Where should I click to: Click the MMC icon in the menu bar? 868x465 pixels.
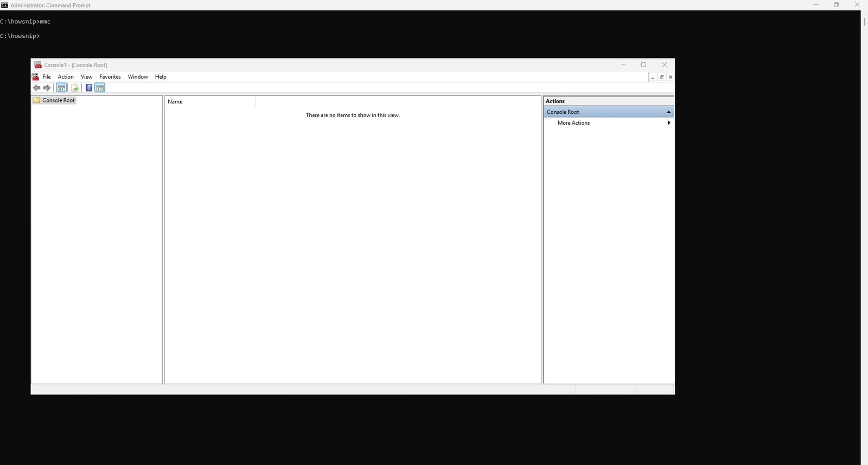[x=35, y=77]
